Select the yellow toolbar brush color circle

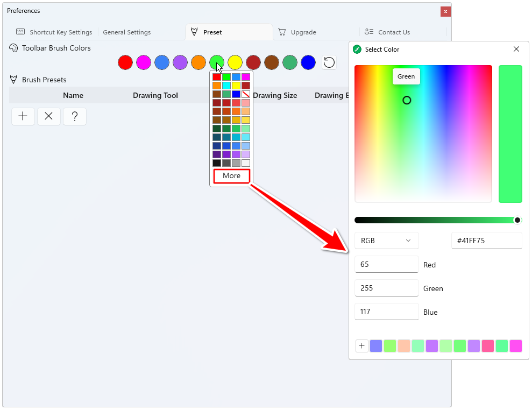click(x=235, y=62)
